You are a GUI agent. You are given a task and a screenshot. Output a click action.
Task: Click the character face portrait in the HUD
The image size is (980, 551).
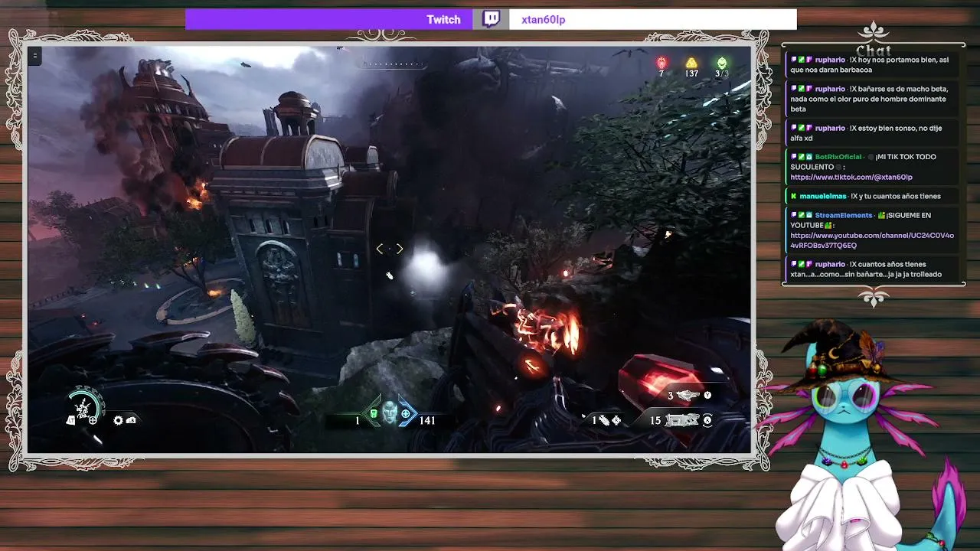[x=390, y=413]
